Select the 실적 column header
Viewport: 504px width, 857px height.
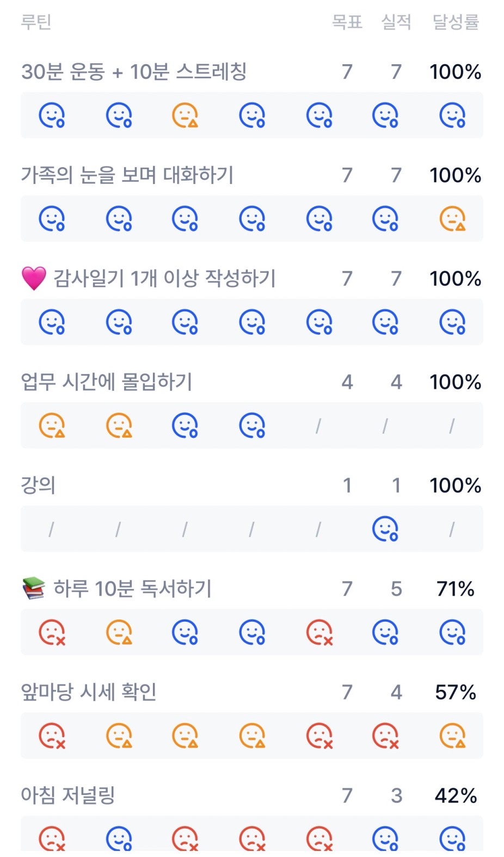(x=396, y=22)
